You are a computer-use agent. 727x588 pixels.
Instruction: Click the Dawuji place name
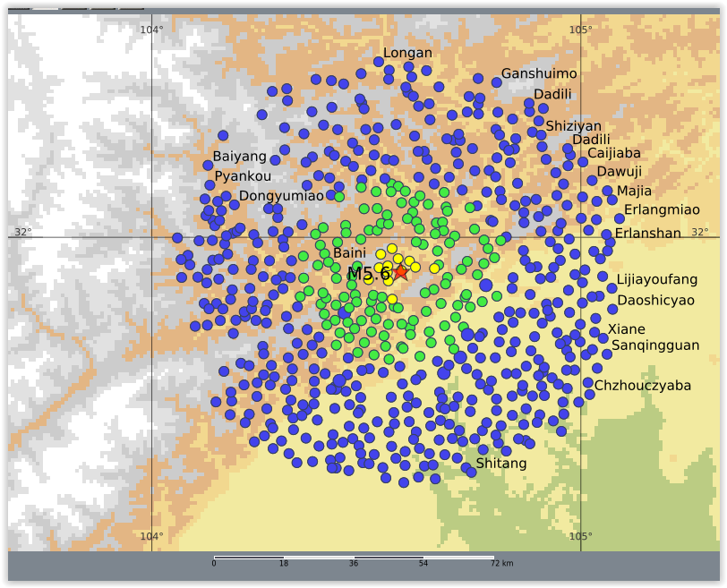(619, 172)
